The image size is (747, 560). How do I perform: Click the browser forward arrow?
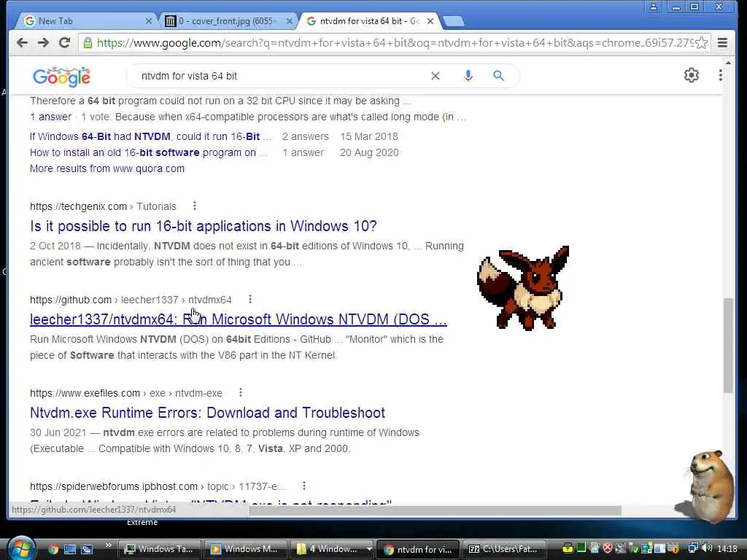pos(43,43)
